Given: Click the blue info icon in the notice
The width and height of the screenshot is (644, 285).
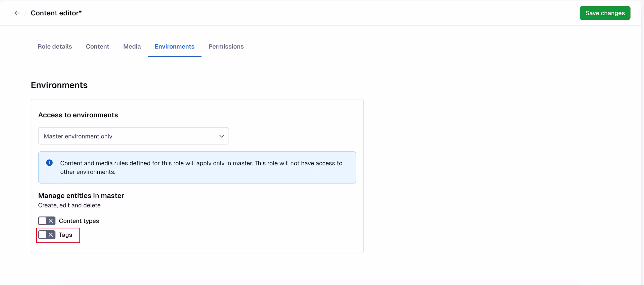Looking at the screenshot, I should tap(49, 163).
